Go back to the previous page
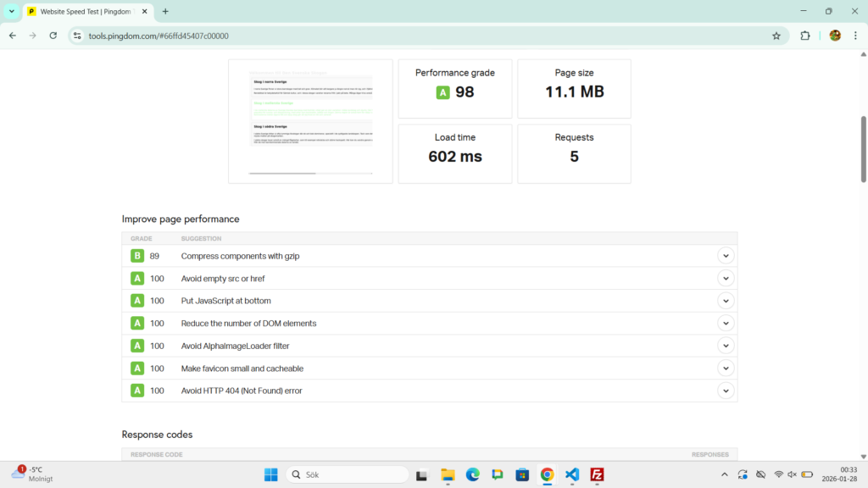 [x=13, y=36]
